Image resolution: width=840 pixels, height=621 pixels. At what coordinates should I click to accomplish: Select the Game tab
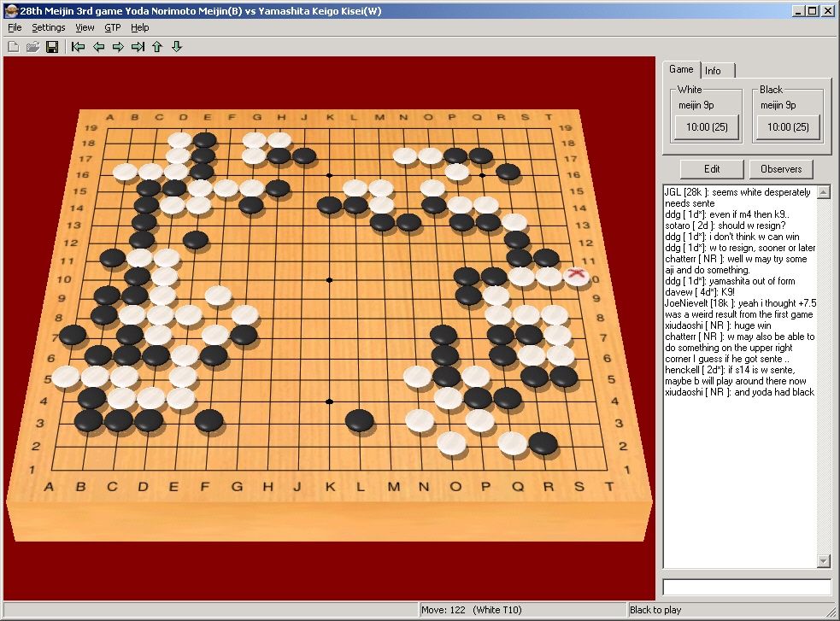[681, 69]
